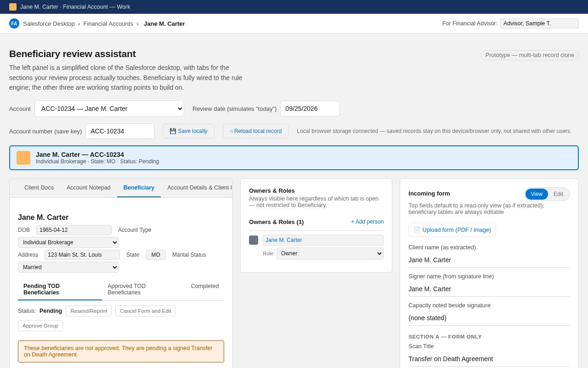Click the Financial Advisor name field
588x368 pixels.
point(539,23)
